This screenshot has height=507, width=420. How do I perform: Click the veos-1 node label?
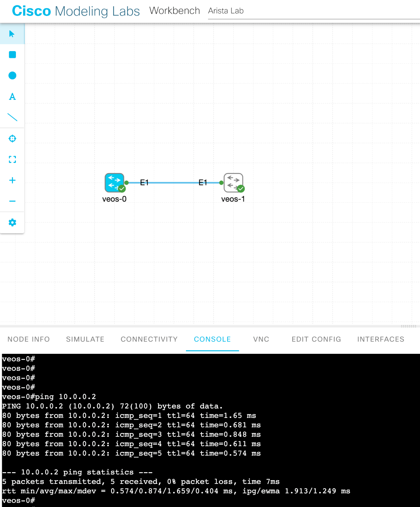[x=233, y=199]
